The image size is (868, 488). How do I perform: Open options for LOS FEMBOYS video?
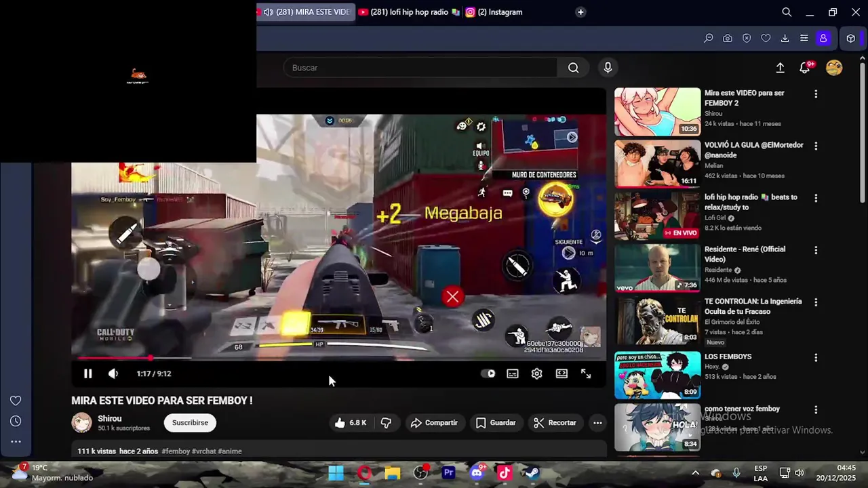click(816, 357)
